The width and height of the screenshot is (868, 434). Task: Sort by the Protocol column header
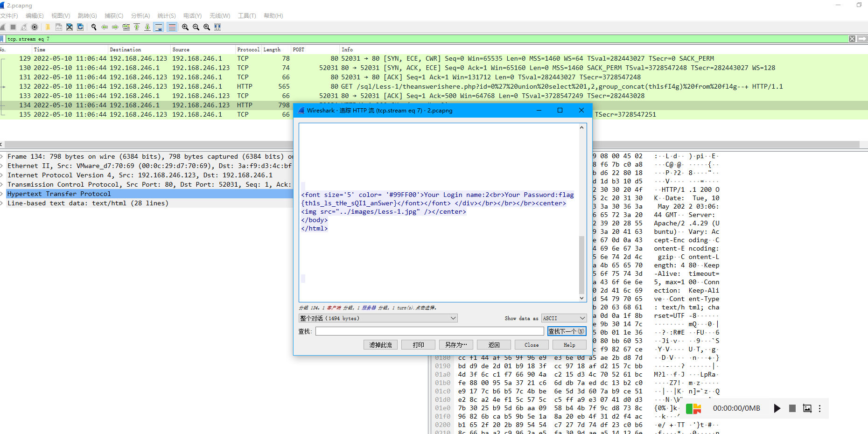(x=248, y=49)
